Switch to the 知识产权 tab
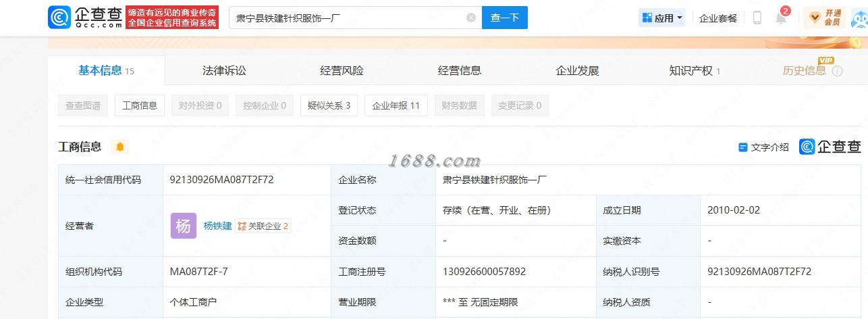Screen dimensions: 868x319 pos(695,70)
